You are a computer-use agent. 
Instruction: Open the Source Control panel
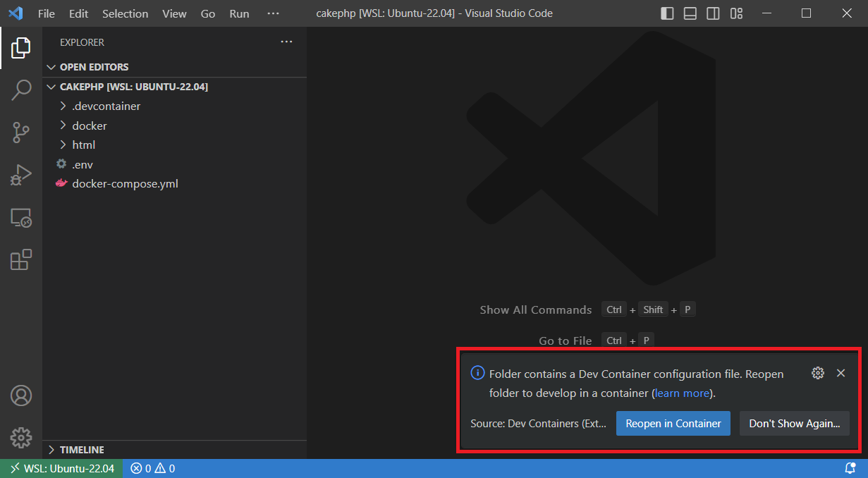20,133
